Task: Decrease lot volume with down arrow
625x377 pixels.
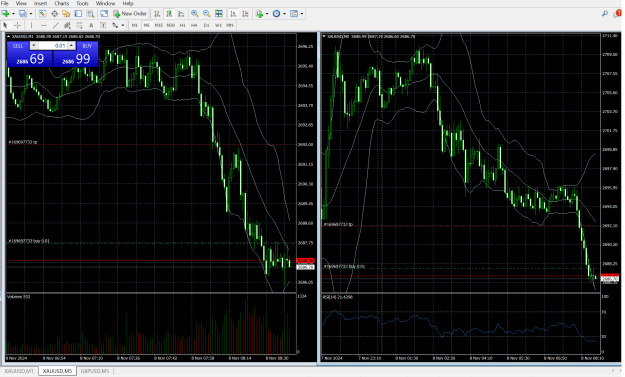Action: coord(33,46)
